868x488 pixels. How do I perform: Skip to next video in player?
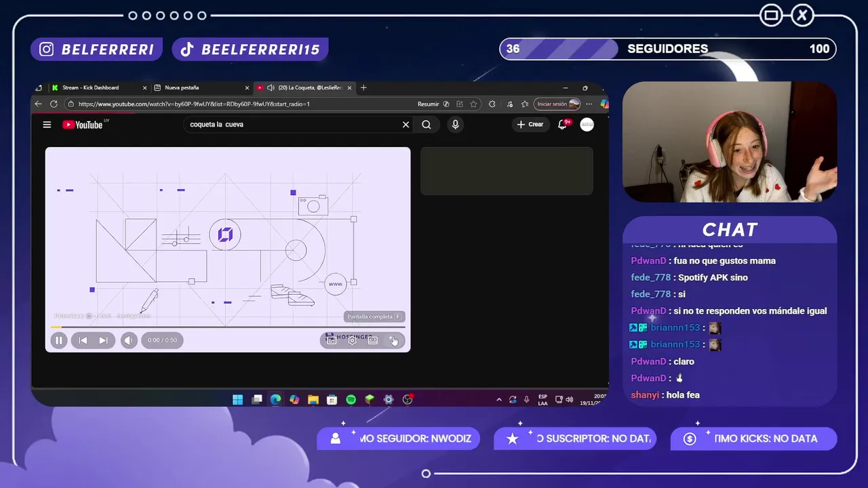point(103,340)
